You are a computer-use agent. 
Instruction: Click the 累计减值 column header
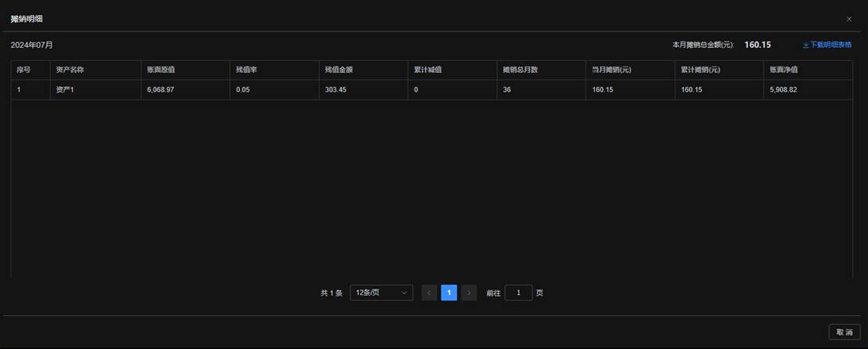click(x=428, y=70)
